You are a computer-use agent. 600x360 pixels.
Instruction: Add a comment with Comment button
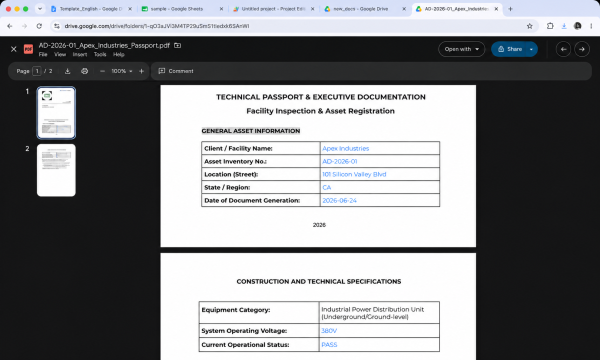(x=176, y=71)
